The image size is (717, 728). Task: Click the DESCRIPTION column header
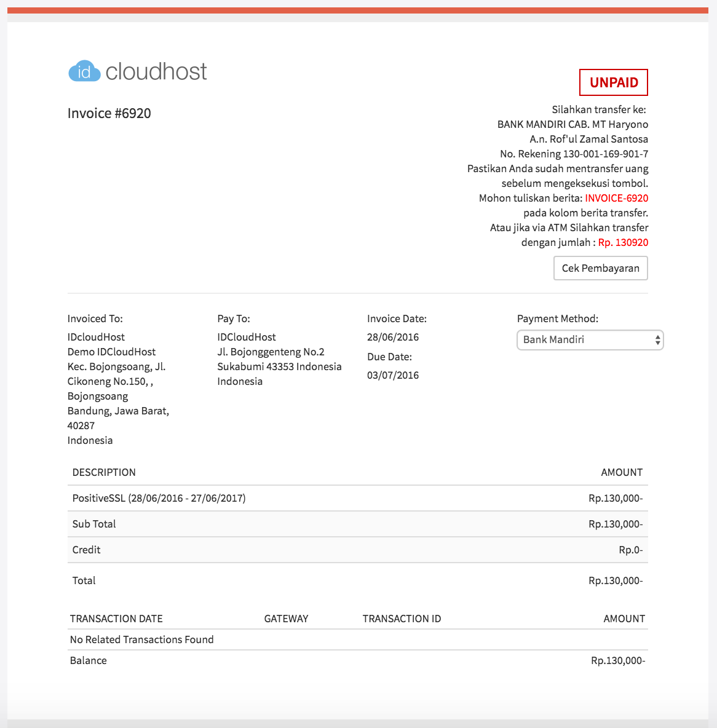tap(103, 472)
